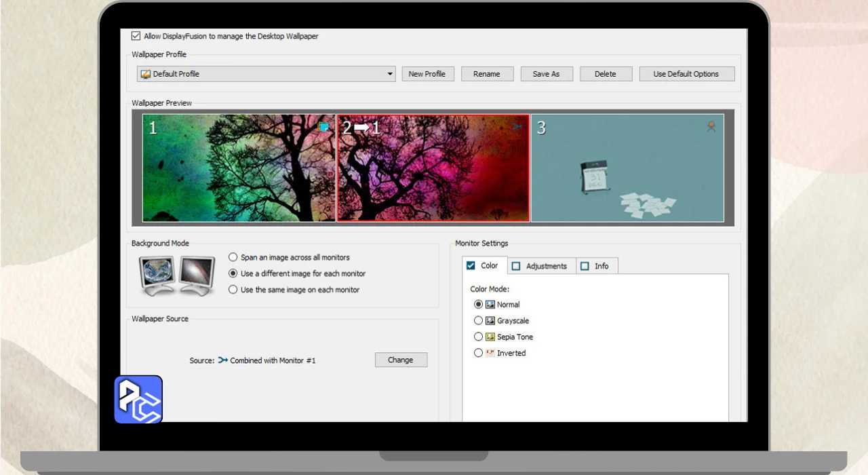Click the Combined with Monitor #1 source icon

point(223,360)
